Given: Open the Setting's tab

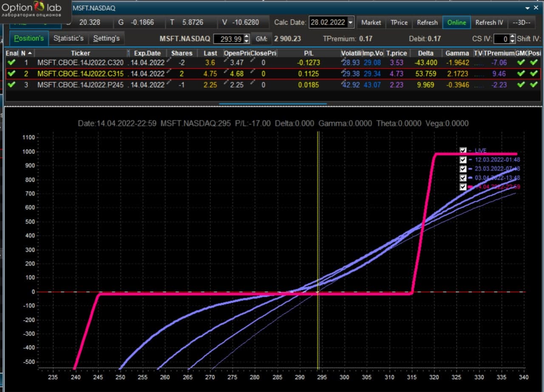Looking at the screenshot, I should 106,38.
